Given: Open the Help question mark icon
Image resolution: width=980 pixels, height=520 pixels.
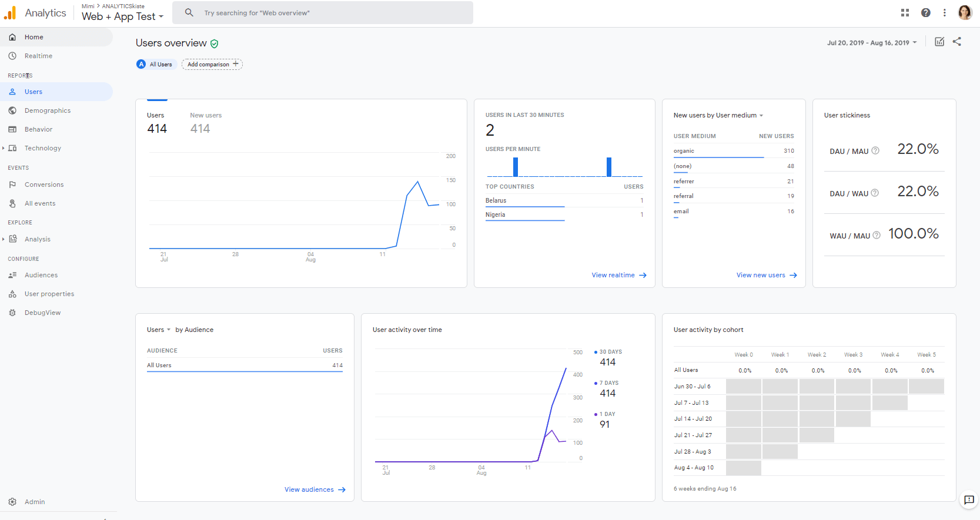Looking at the screenshot, I should [x=925, y=13].
